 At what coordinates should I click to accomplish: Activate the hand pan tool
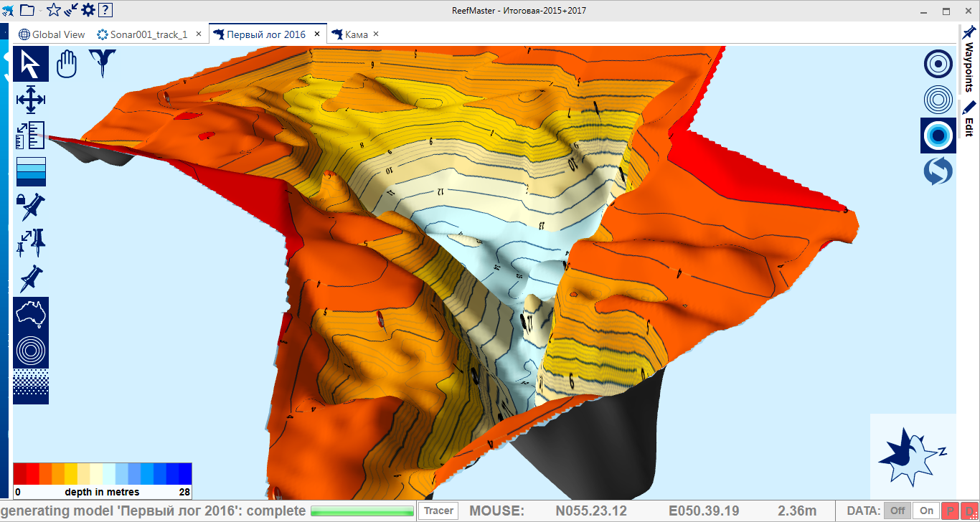[67, 64]
